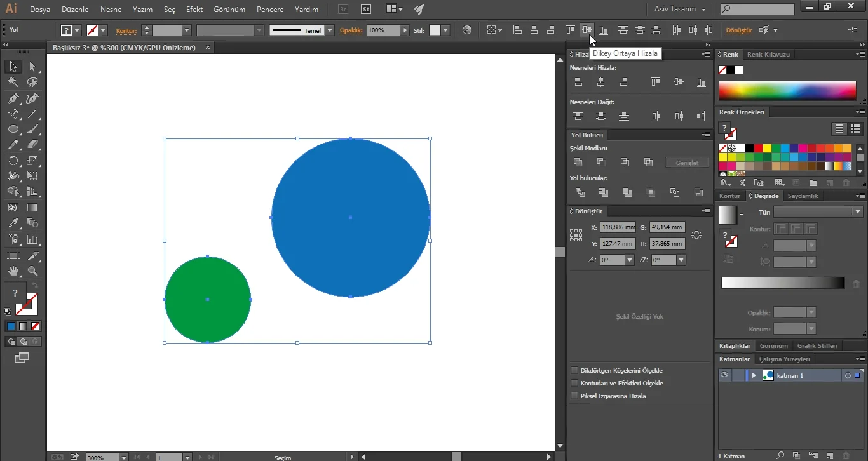Open Opaklık slider arrow in control bar
This screenshot has width=868, height=461.
(405, 30)
